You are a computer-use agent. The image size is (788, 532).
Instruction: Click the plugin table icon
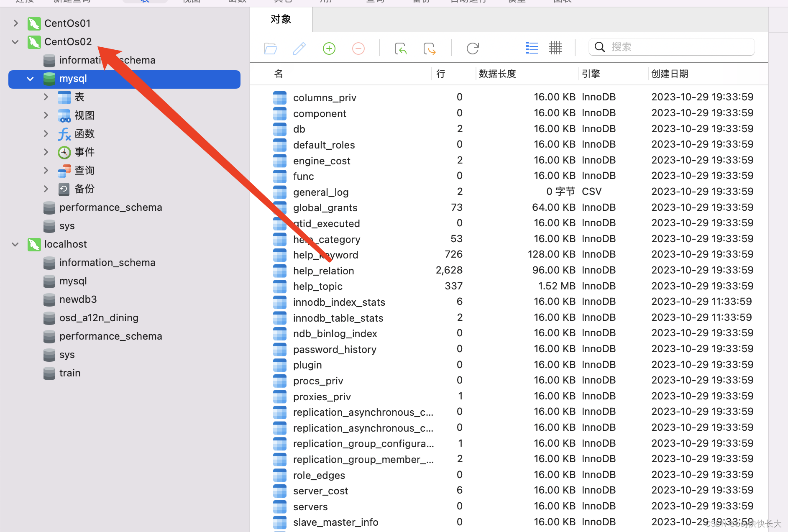pyautogui.click(x=280, y=365)
